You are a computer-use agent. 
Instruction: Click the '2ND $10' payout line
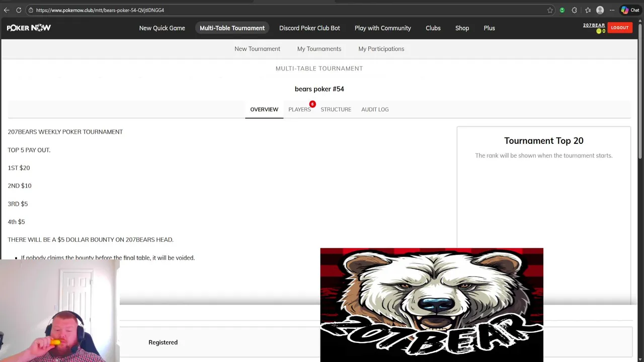[20, 186]
